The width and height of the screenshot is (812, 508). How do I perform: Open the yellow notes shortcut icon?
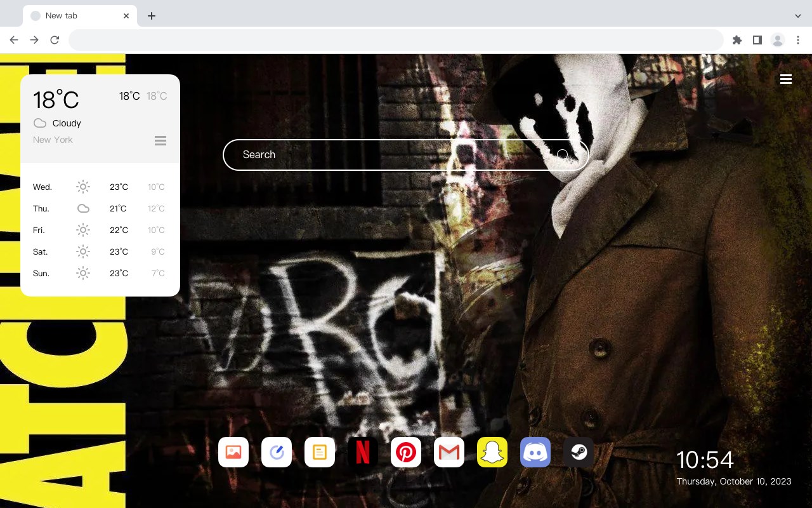(x=320, y=452)
